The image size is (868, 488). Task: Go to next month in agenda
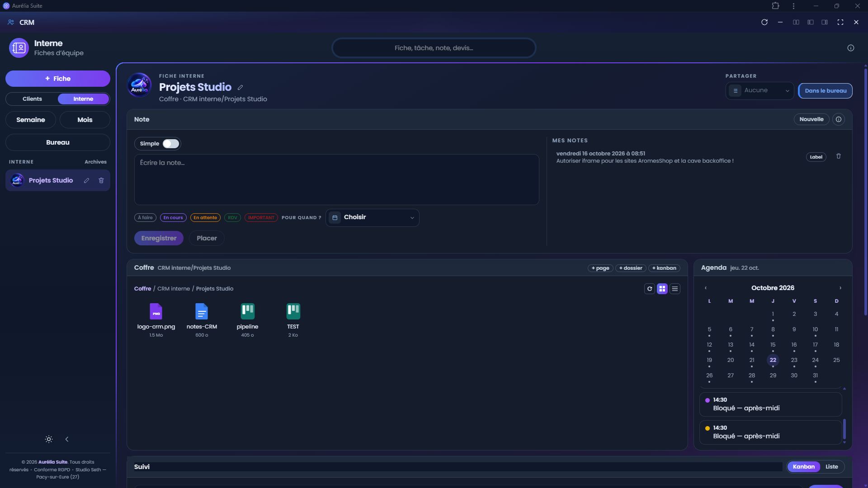[840, 288]
